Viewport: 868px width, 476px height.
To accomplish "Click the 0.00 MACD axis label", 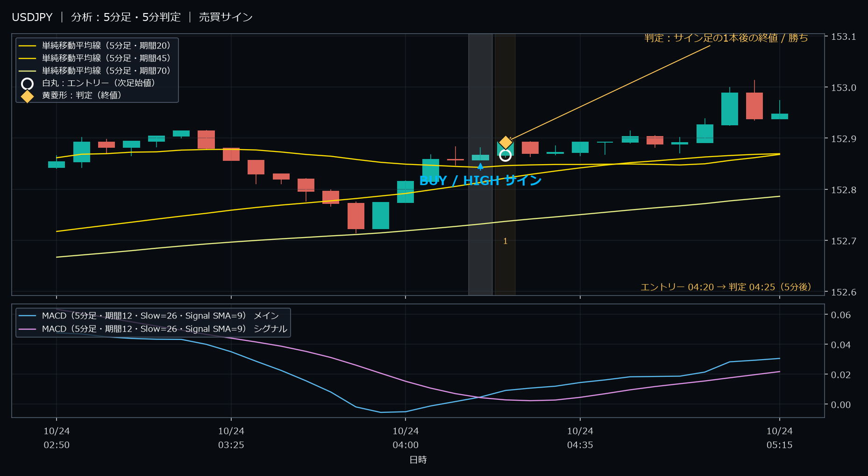I will point(840,404).
